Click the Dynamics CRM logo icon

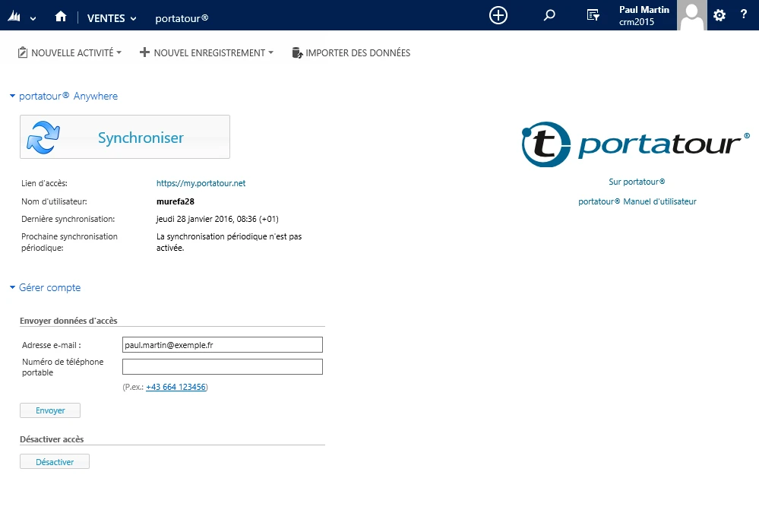pyautogui.click(x=14, y=17)
